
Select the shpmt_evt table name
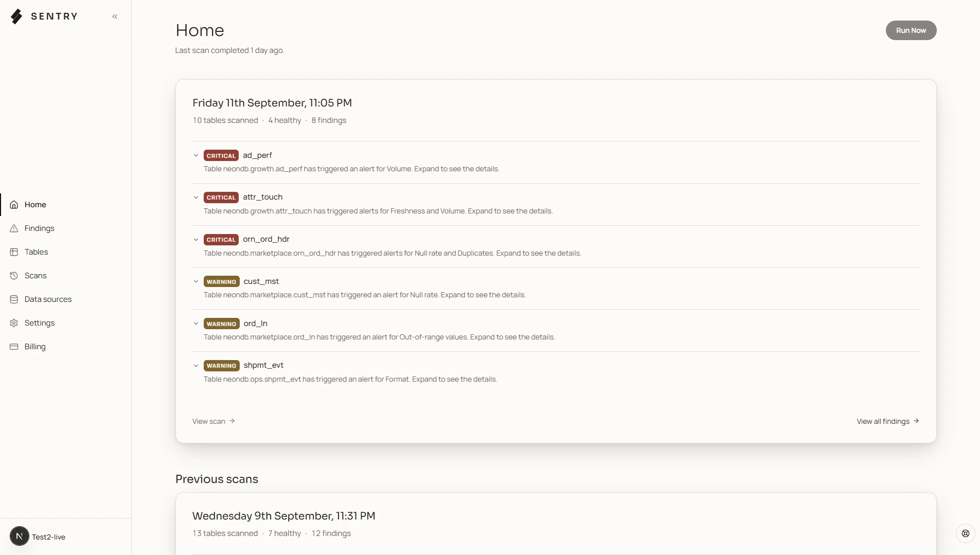(x=263, y=365)
